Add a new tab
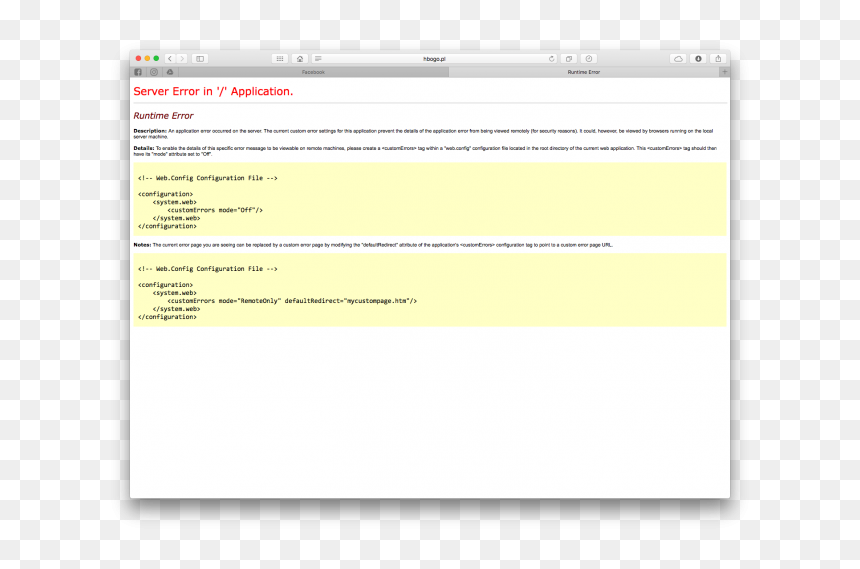This screenshot has width=860, height=569. 725,72
